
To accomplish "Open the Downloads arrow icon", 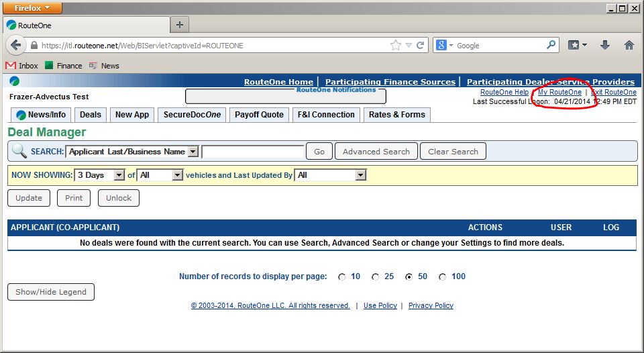I will pos(604,45).
